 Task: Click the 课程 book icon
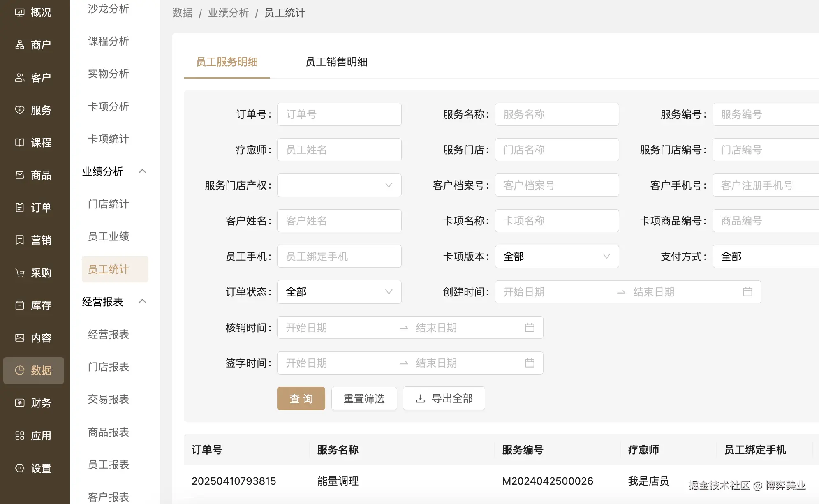coord(20,143)
